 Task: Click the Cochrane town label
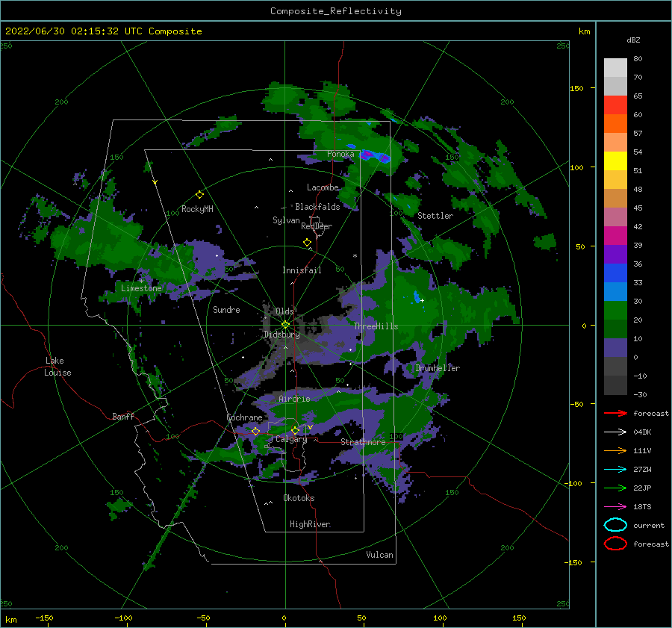244,417
